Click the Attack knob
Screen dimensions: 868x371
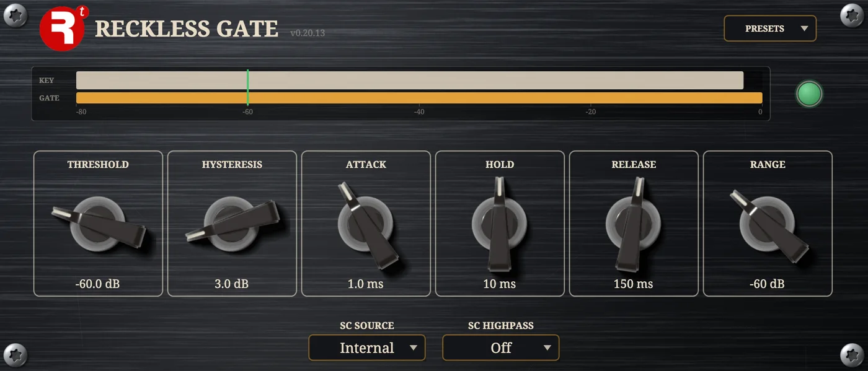(x=366, y=224)
